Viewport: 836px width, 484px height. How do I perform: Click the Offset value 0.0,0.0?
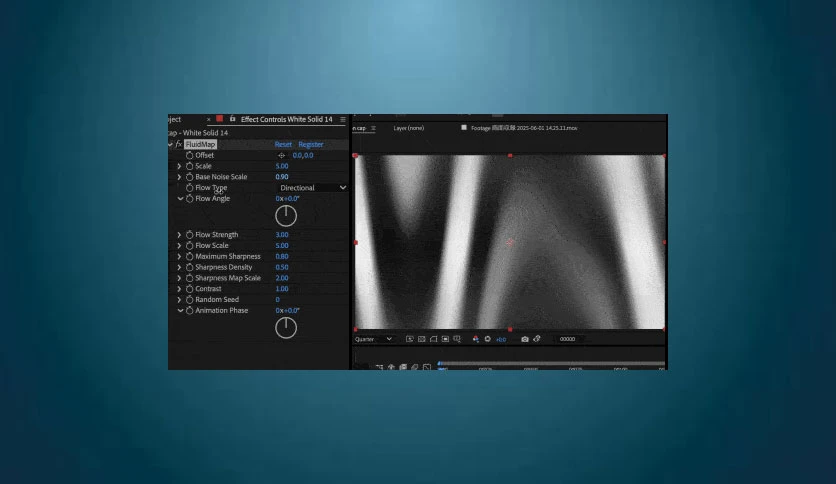point(303,156)
